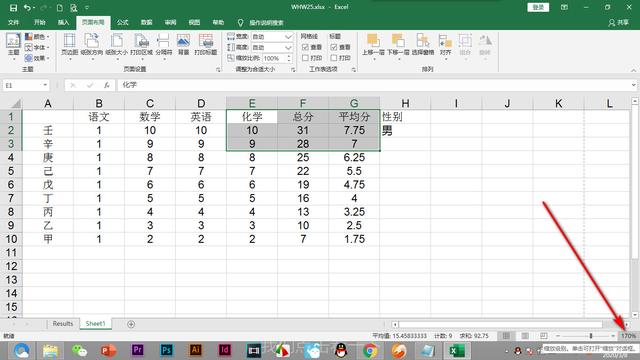The image size is (640, 360).
Task: Add a new sheet with plus icon
Action: (131, 324)
